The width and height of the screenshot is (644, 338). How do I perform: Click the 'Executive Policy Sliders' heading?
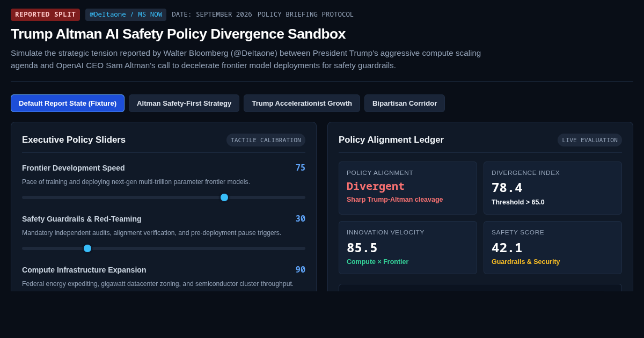tap(74, 140)
